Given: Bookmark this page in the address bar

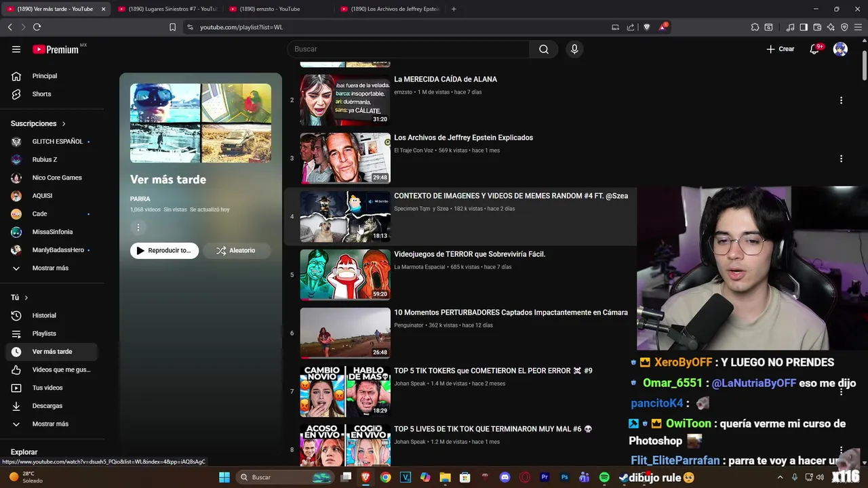Looking at the screenshot, I should click(x=172, y=27).
